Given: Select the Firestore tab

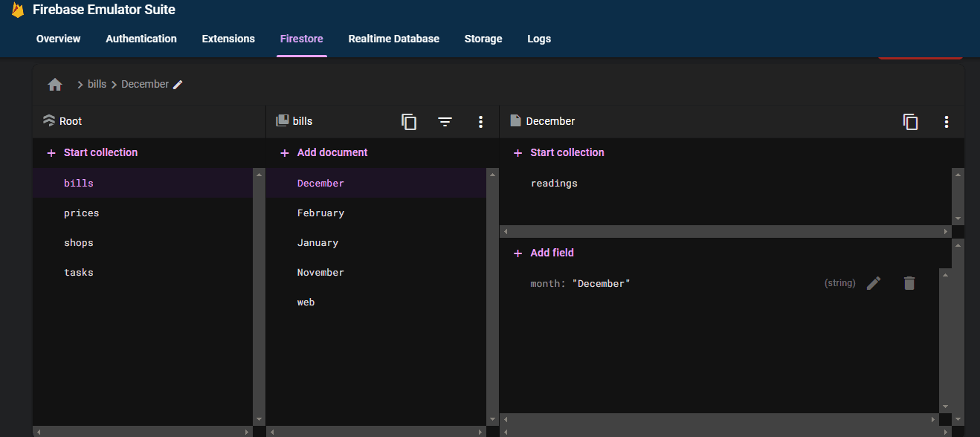Looking at the screenshot, I should click(301, 39).
